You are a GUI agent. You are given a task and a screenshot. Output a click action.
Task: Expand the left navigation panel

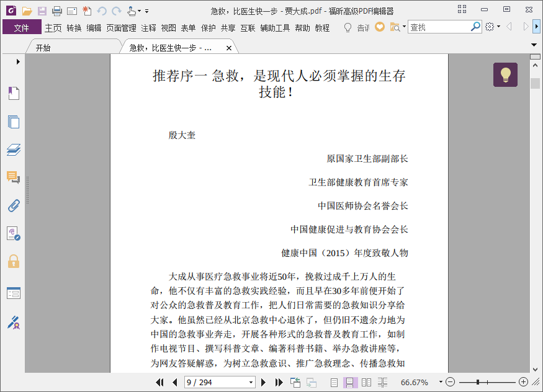[x=18, y=61]
